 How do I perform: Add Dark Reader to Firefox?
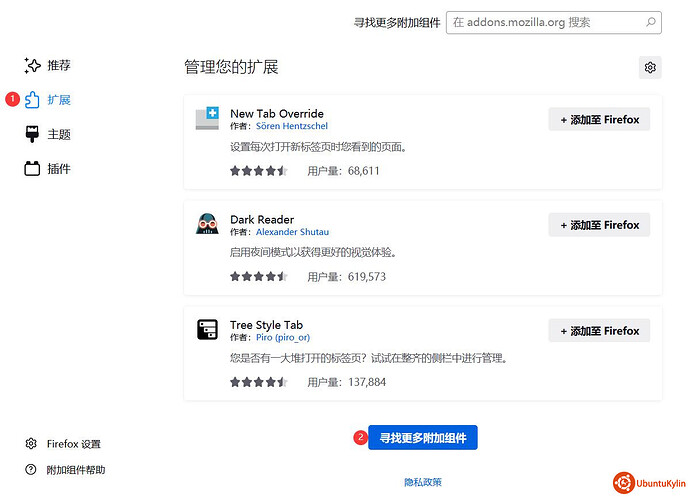(x=599, y=225)
